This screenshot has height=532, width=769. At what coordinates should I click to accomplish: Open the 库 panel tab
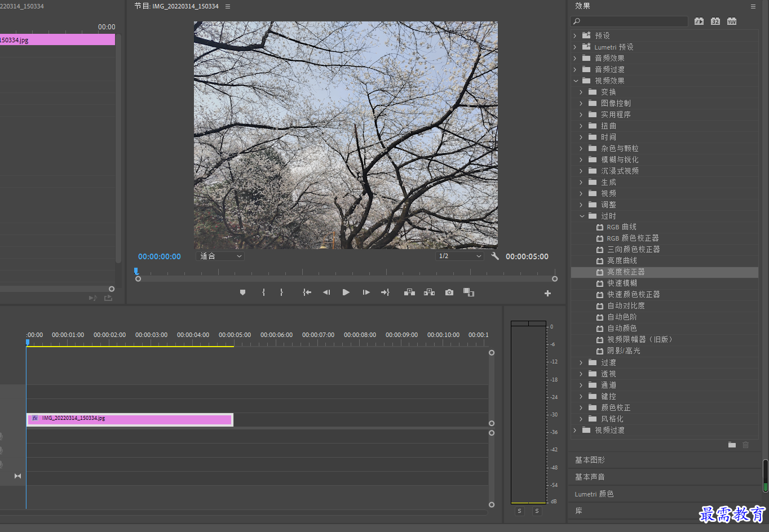(x=578, y=511)
